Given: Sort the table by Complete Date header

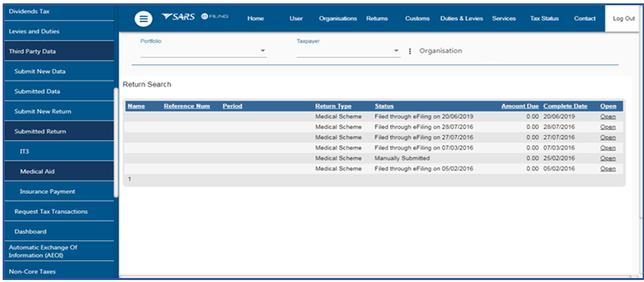Looking at the screenshot, I should click(565, 106).
